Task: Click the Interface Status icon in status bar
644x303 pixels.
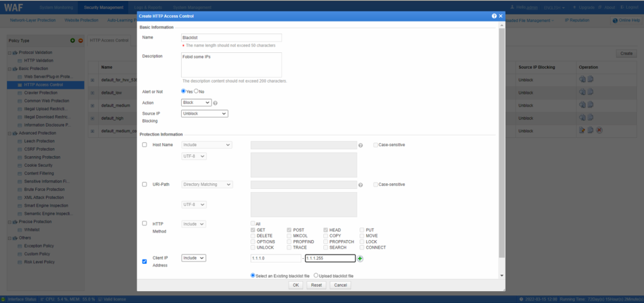Action: pyautogui.click(x=3, y=299)
